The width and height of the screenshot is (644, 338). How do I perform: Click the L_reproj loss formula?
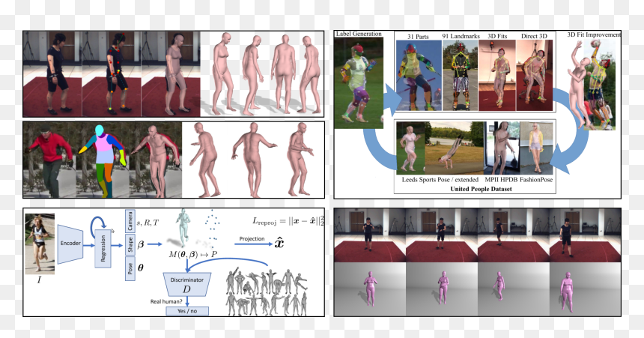tap(288, 221)
